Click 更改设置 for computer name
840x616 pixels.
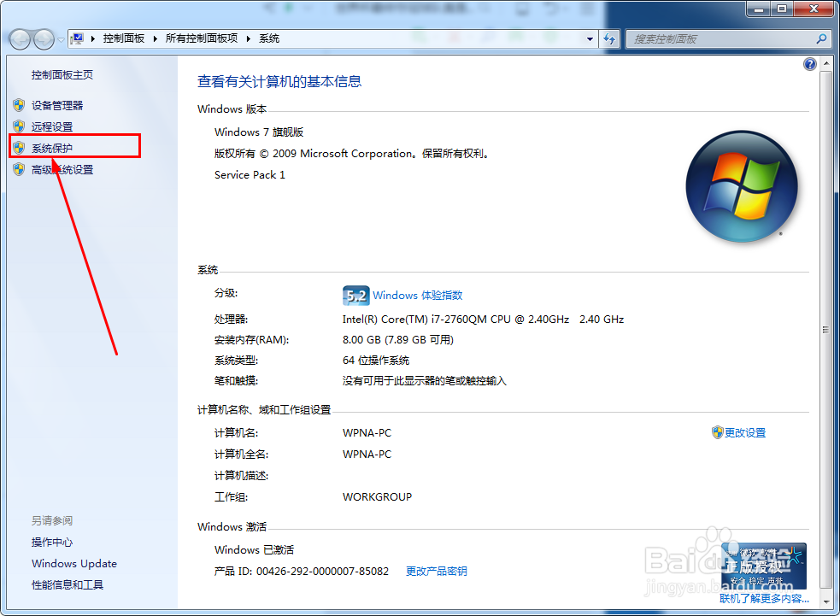coord(745,433)
